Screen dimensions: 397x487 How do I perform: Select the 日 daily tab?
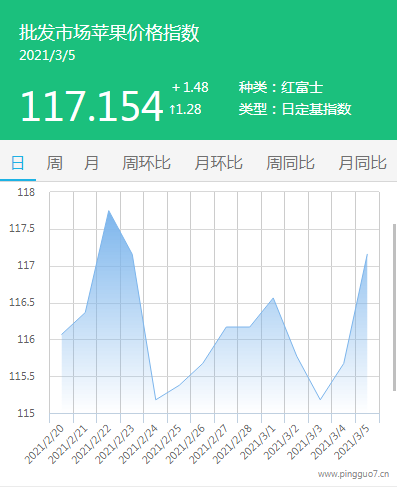coord(18,163)
